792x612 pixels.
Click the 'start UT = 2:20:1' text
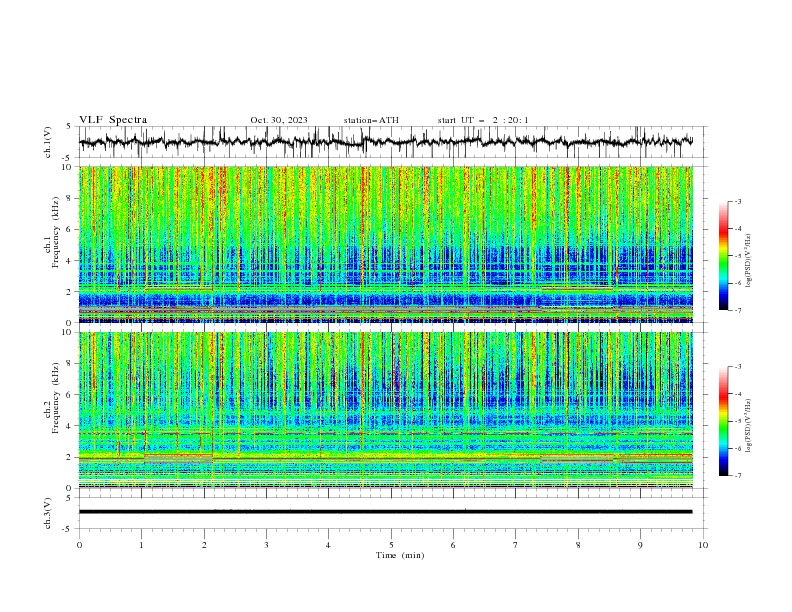pyautogui.click(x=483, y=120)
